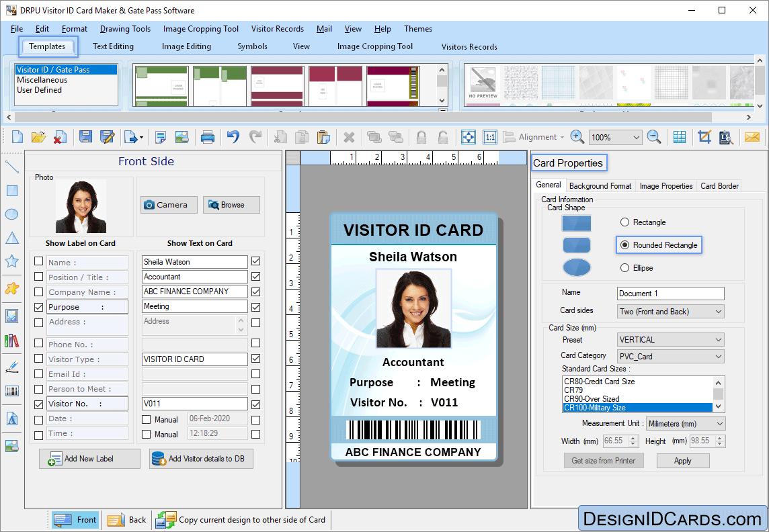Uncheck the Purpose label checkbox
769x532 pixels.
point(39,307)
